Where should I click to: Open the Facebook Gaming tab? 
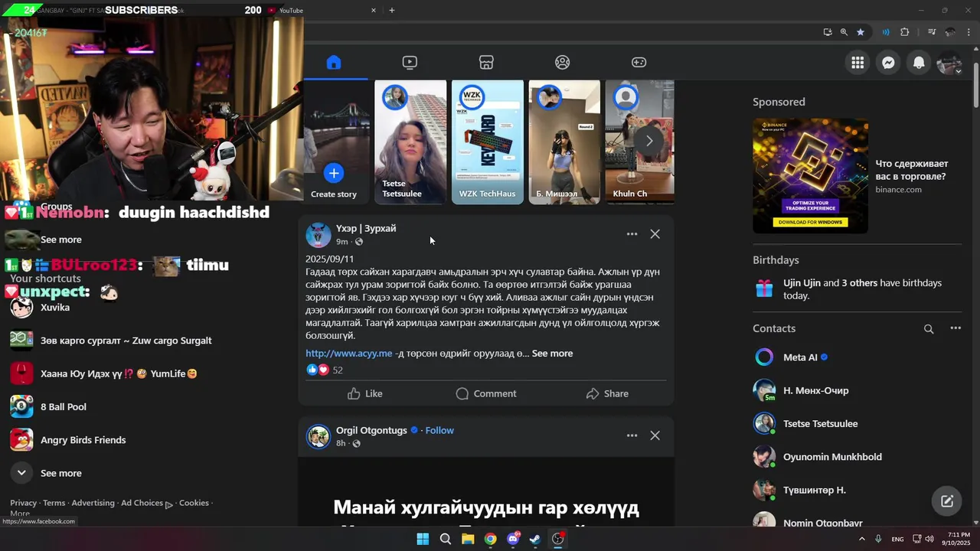click(639, 62)
